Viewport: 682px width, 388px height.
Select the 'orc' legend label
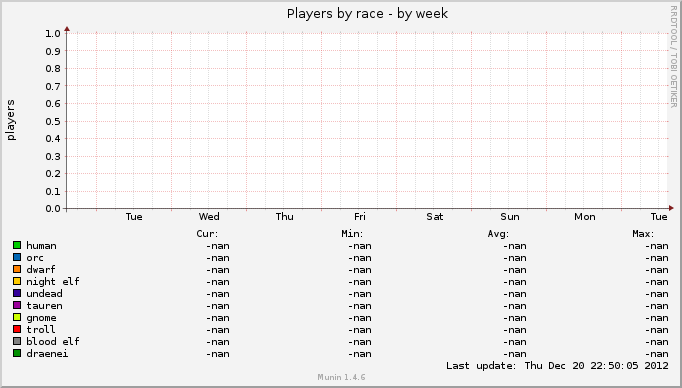coord(35,258)
